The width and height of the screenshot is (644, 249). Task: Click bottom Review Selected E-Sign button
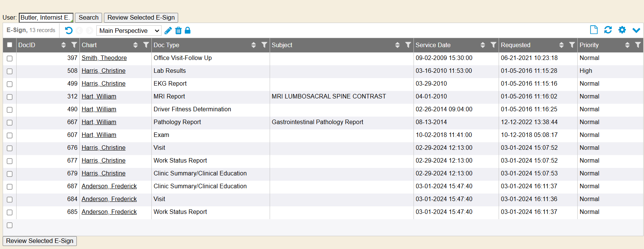(x=40, y=241)
